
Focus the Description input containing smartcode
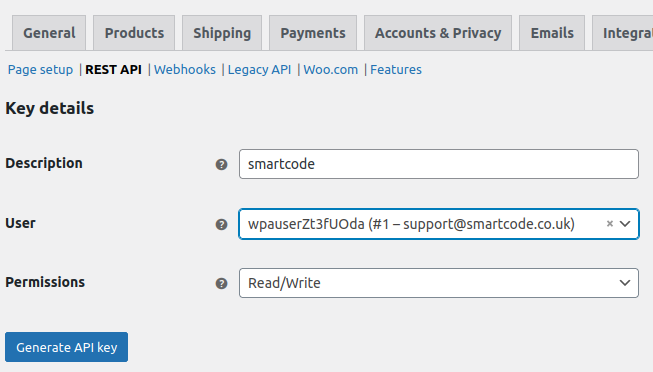coord(439,164)
